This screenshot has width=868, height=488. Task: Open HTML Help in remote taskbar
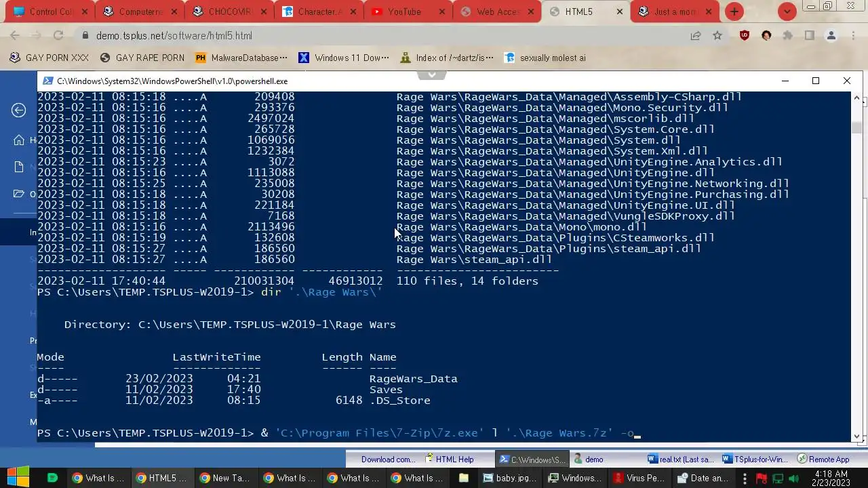click(449, 459)
